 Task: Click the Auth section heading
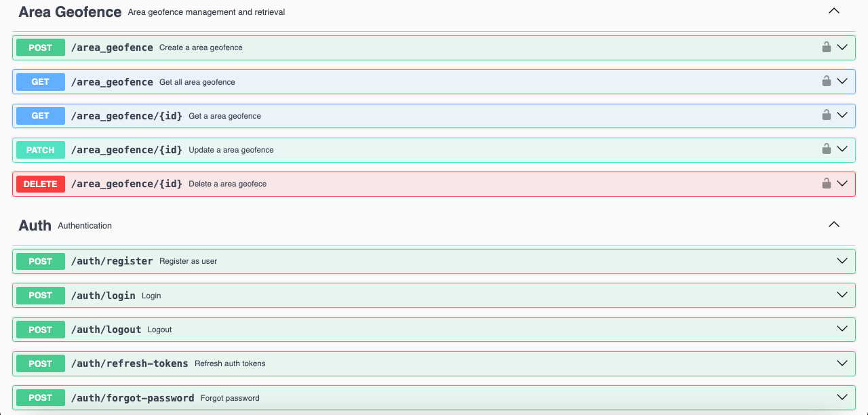pyautogui.click(x=35, y=226)
